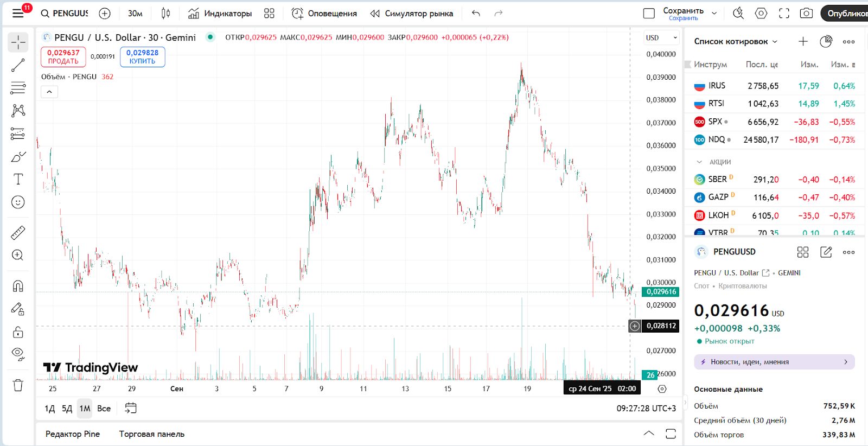Select the text annotation tool

pyautogui.click(x=18, y=179)
